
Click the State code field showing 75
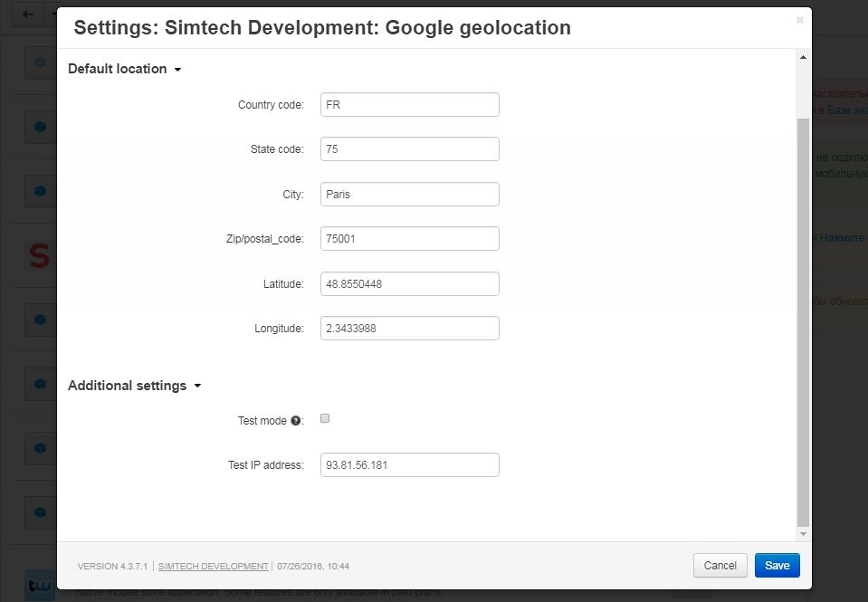(x=410, y=149)
